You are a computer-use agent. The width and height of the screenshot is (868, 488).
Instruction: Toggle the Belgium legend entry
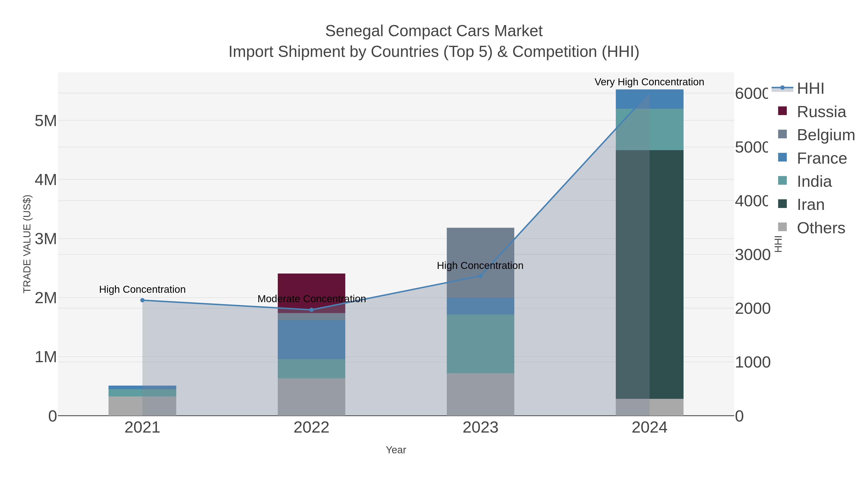pyautogui.click(x=816, y=135)
